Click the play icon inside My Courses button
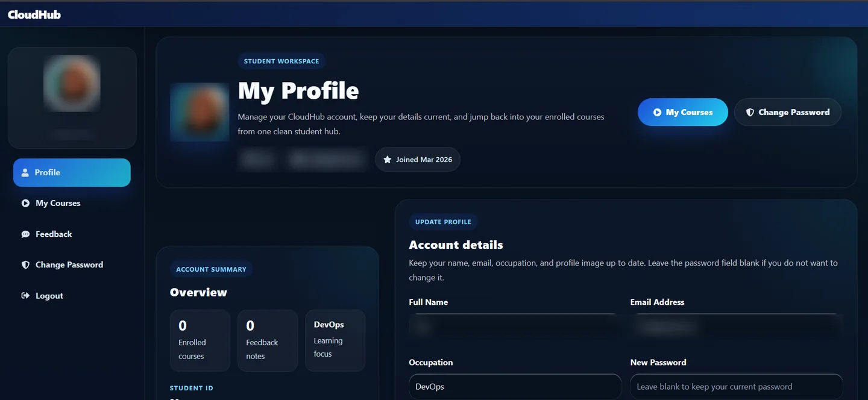Viewport: 868px width, 400px height. (657, 112)
